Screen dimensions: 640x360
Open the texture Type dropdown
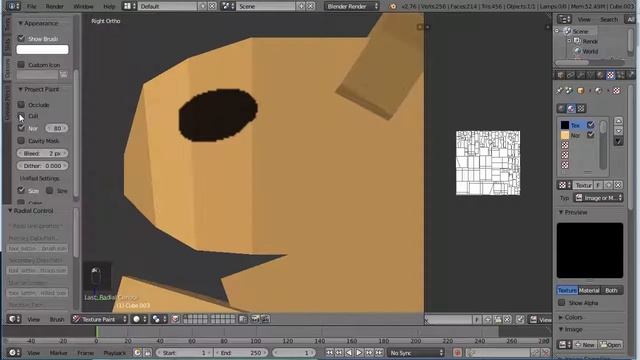tap(598, 198)
